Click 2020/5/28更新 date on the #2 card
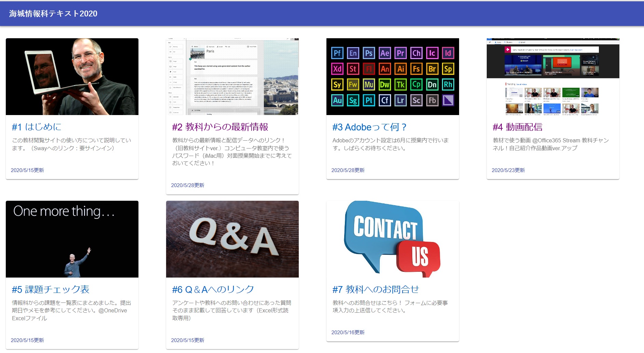The width and height of the screenshot is (644, 353). [x=188, y=185]
